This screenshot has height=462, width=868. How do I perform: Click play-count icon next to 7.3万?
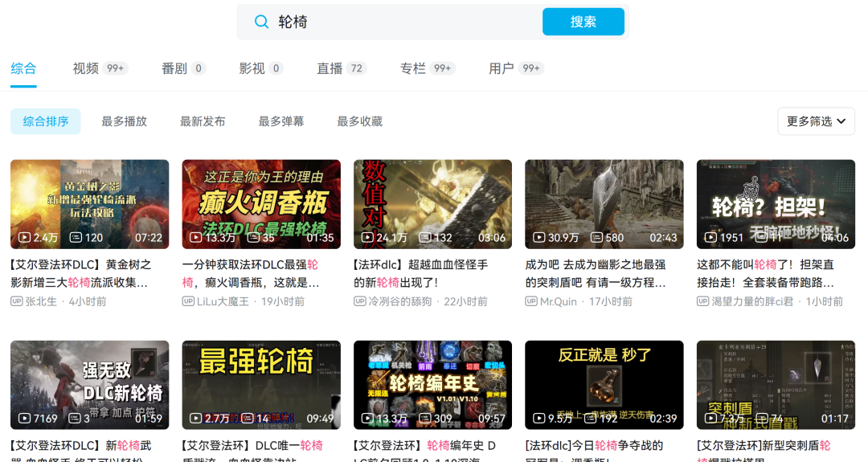[x=710, y=419]
